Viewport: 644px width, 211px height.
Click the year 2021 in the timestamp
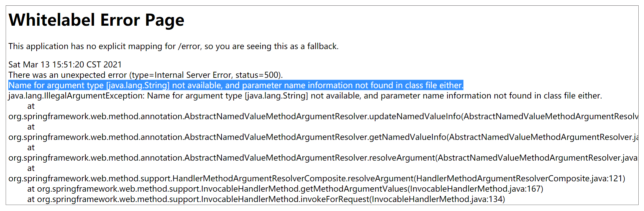click(x=113, y=64)
